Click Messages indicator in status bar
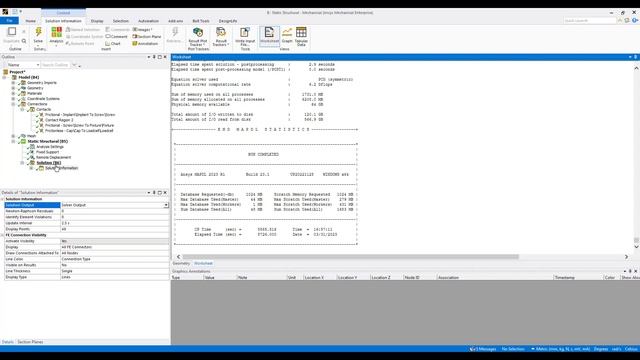The image size is (640, 360). 483,349
